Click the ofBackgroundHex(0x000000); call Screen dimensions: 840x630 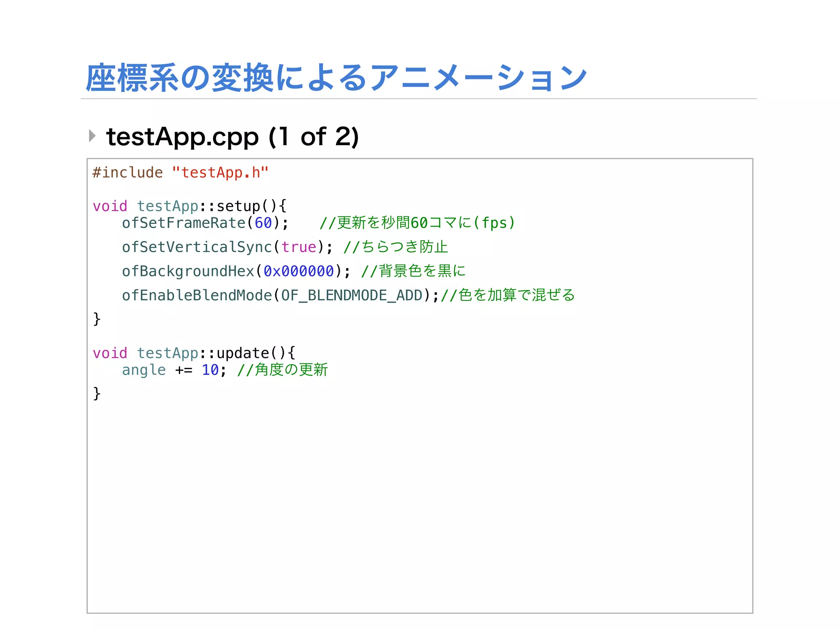pyautogui.click(x=237, y=271)
